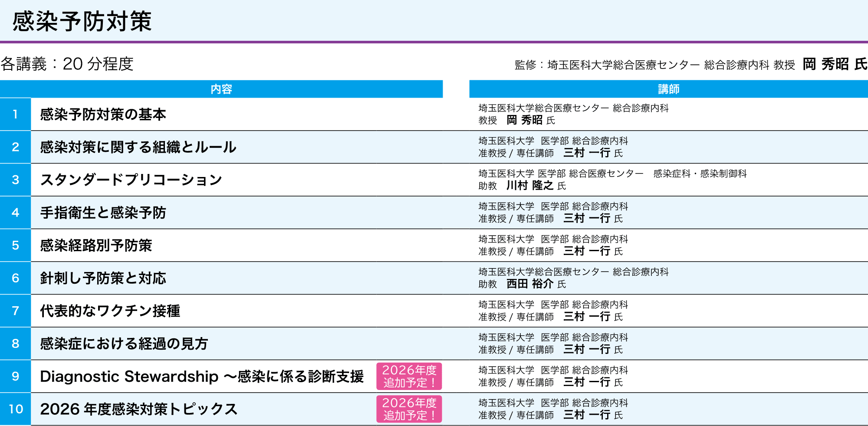Click the 代表的なワクチン接種 lecture title
The height and width of the screenshot is (426, 868).
[x=110, y=311]
